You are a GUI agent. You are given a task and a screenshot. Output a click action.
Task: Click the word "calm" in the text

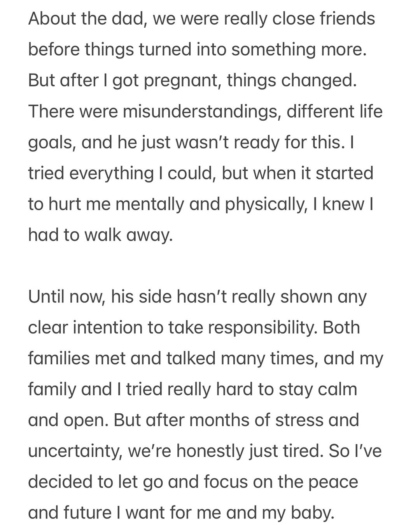pos(337,389)
